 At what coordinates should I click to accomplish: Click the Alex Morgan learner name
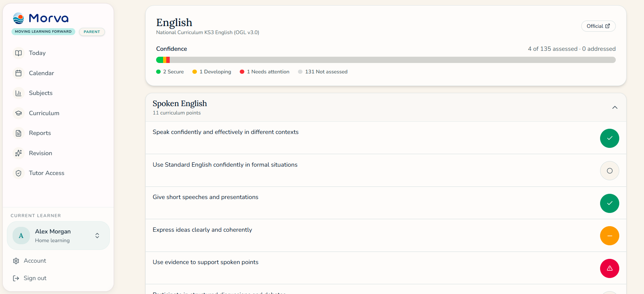53,231
